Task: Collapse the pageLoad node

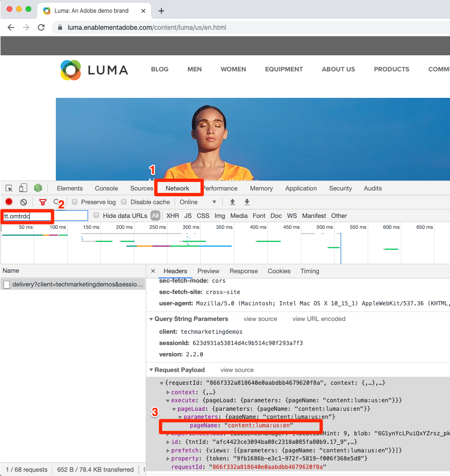Action: click(x=174, y=409)
